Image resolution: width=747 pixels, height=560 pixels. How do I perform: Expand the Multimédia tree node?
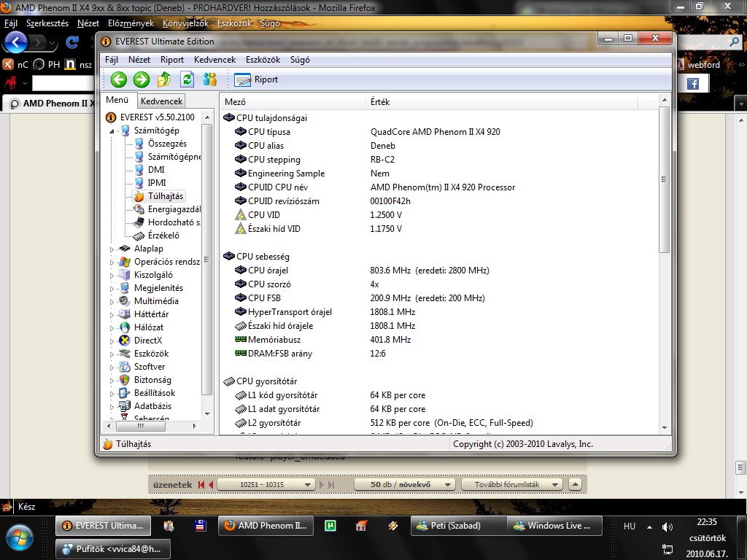coord(112,301)
